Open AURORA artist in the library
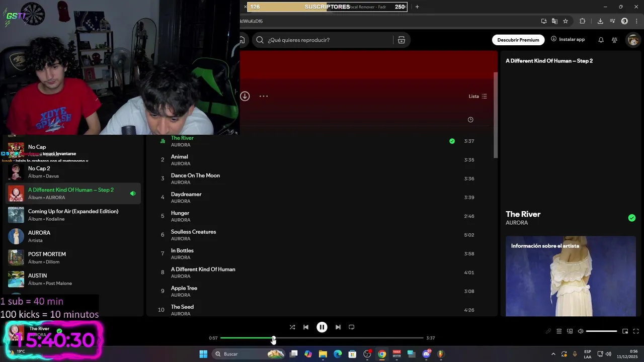Image resolution: width=644 pixels, height=362 pixels. coord(73,236)
